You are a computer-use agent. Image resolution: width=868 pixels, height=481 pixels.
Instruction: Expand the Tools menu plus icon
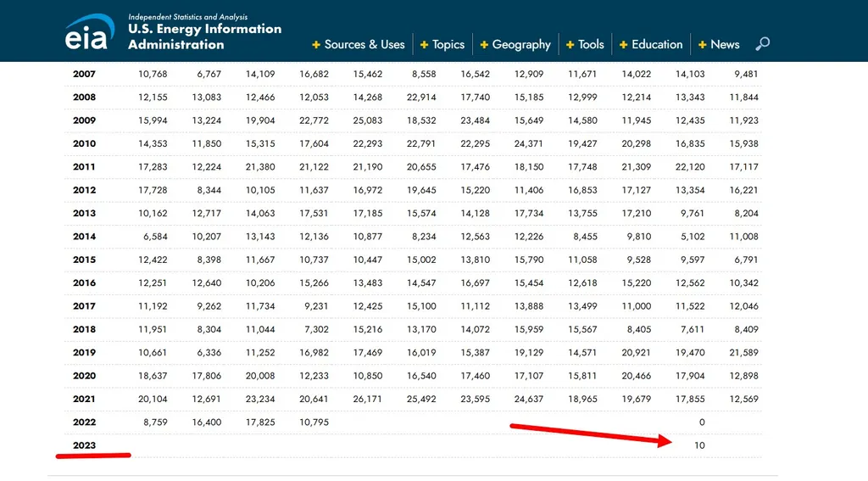pos(570,45)
